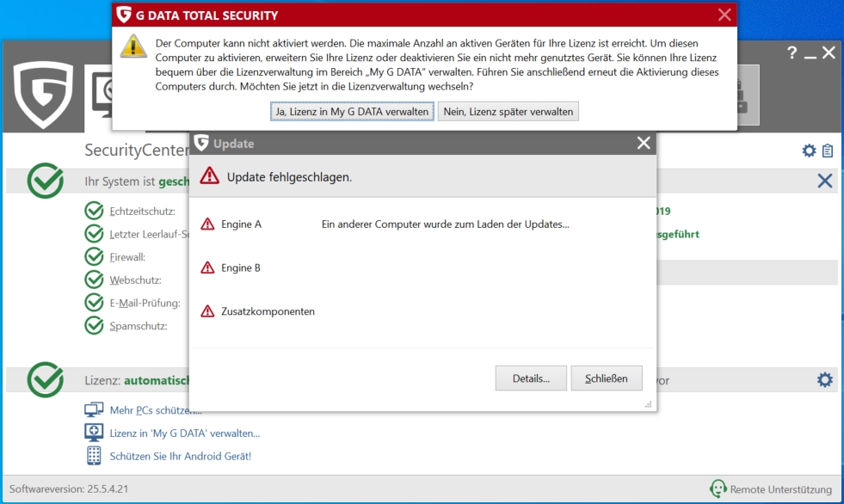Select the Webschutz label
This screenshot has width=844, height=504.
135,280
